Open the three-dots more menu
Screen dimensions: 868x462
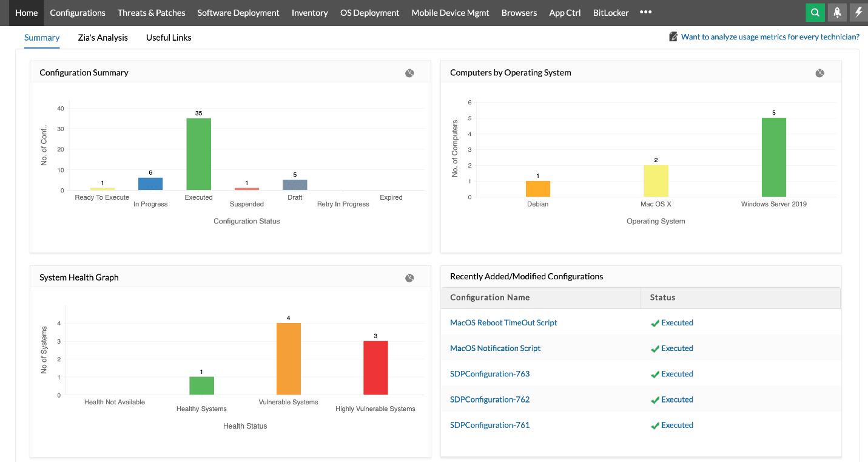coord(645,12)
